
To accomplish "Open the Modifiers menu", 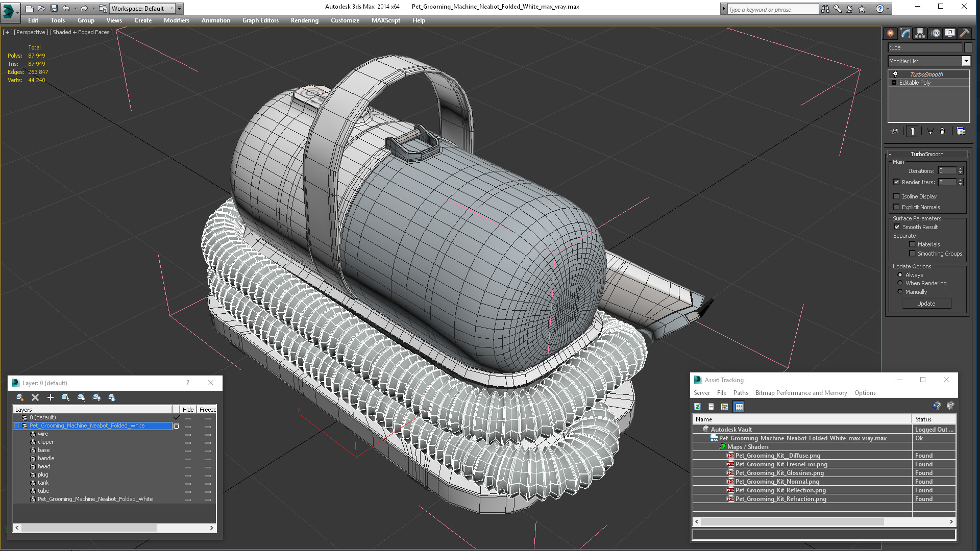I will 177,20.
